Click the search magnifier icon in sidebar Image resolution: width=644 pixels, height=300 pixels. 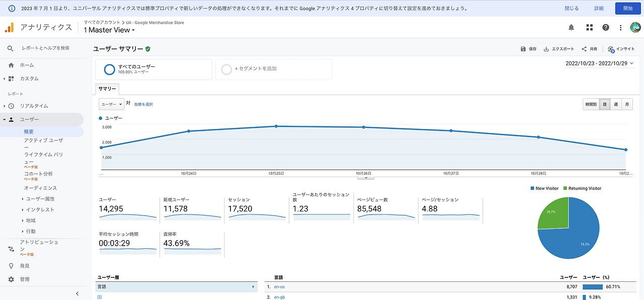11,48
